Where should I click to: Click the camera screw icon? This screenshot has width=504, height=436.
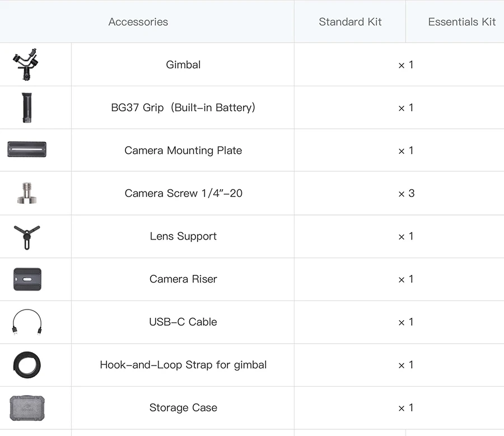tap(27, 193)
